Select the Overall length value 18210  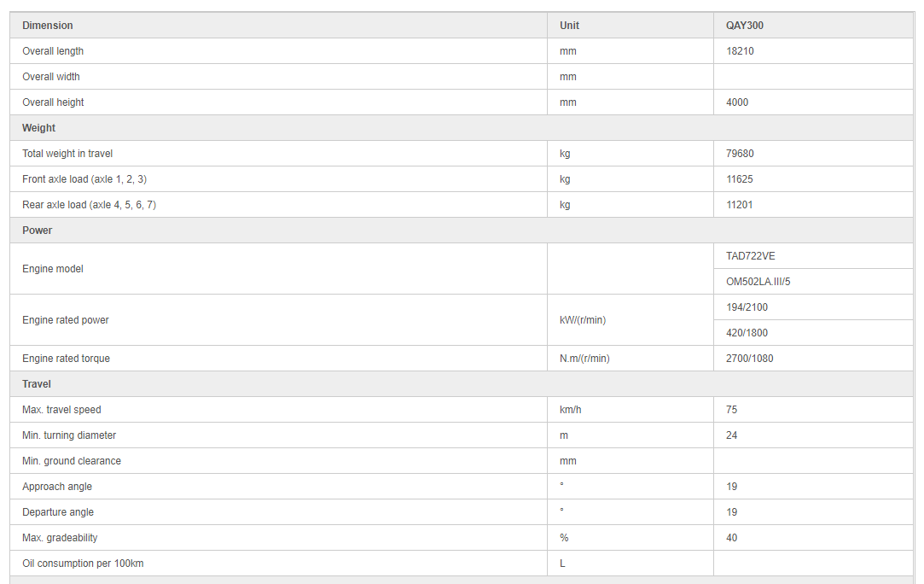click(x=740, y=51)
